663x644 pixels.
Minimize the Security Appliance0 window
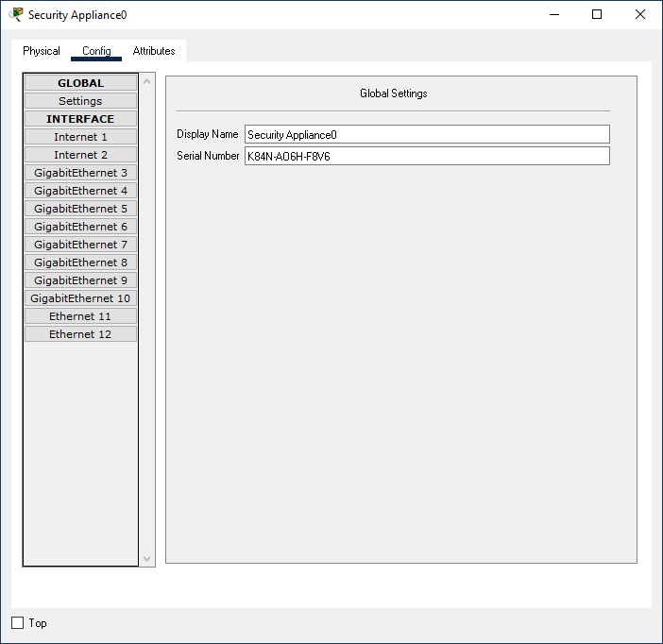[x=554, y=14]
